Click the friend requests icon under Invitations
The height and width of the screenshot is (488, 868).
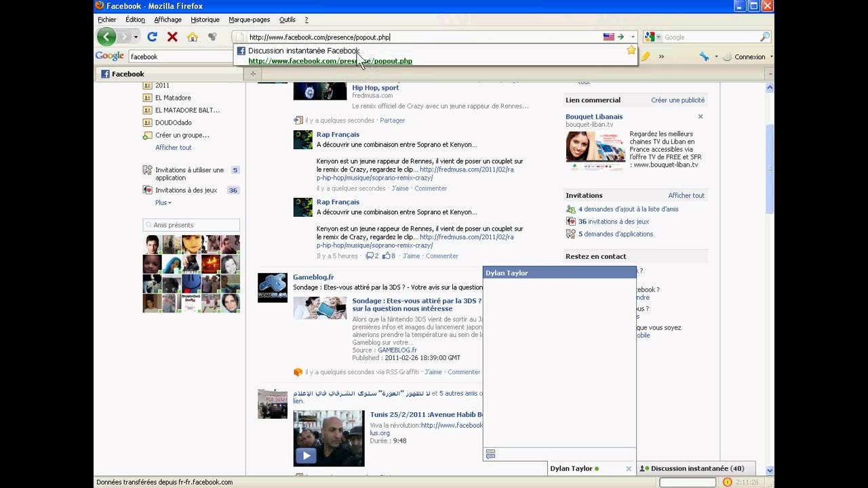(x=571, y=209)
